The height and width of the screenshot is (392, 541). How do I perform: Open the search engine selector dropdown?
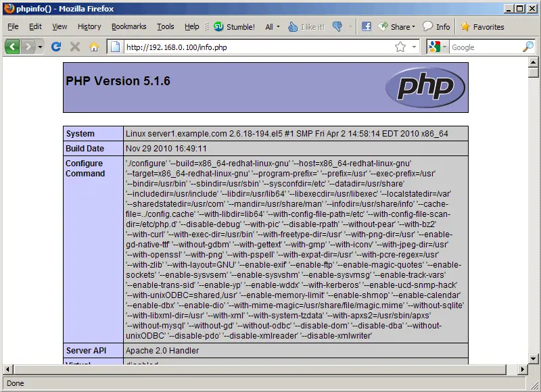point(438,47)
